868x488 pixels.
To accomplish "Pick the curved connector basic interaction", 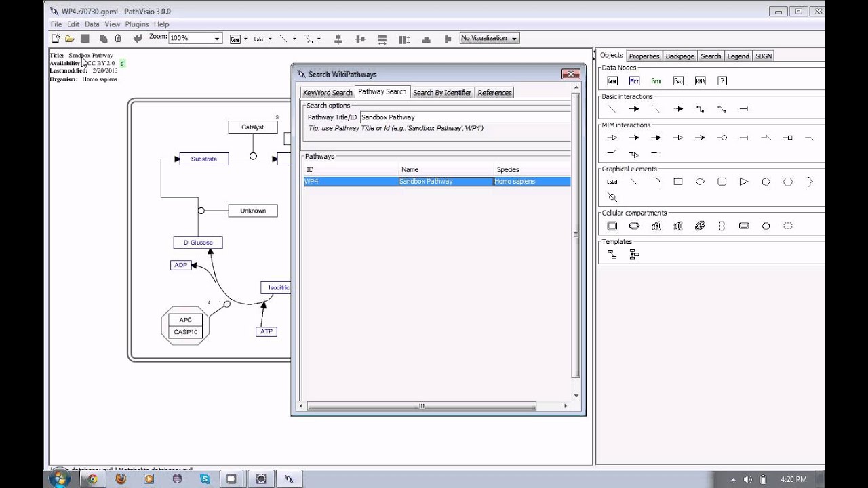I will (722, 109).
